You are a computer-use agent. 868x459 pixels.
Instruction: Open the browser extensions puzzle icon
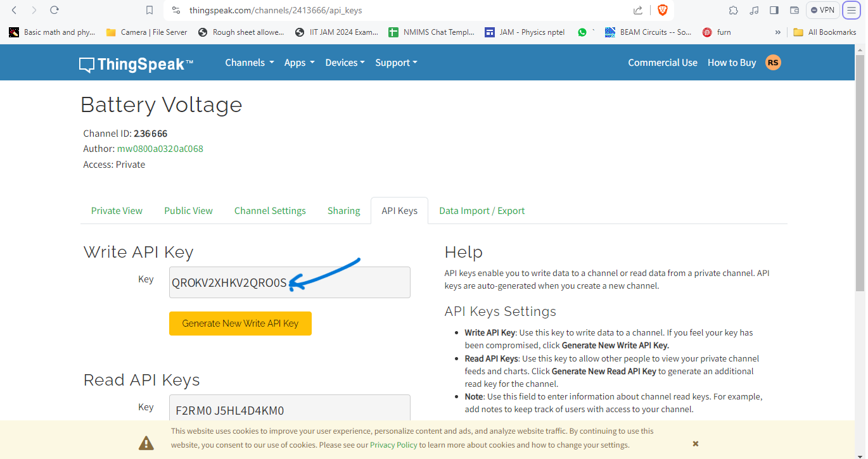tap(734, 10)
